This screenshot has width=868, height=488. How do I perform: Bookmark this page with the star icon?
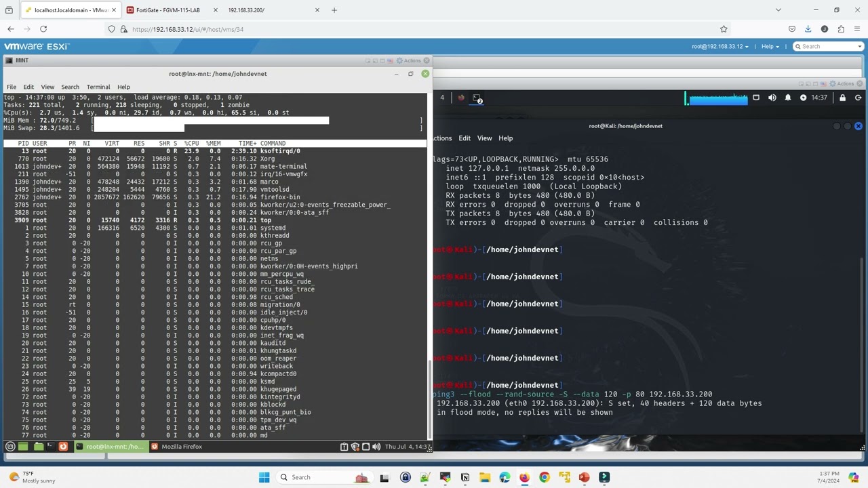coord(724,29)
